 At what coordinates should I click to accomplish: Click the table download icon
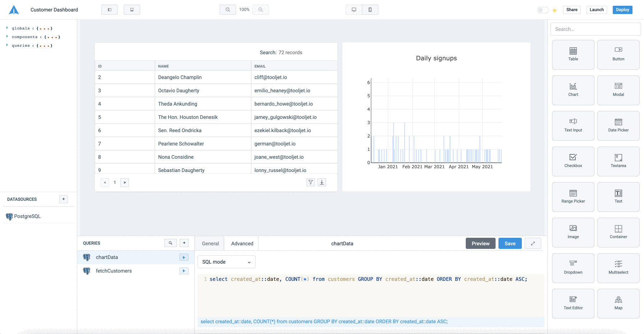point(322,182)
